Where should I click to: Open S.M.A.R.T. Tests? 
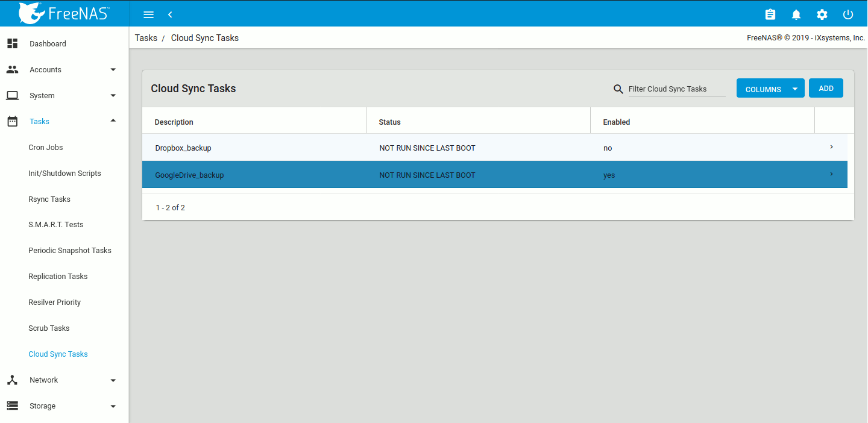pyautogui.click(x=56, y=224)
